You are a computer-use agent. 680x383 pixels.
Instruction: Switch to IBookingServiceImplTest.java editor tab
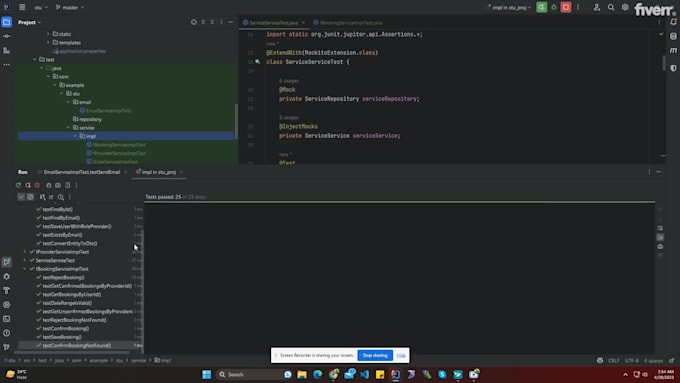(348, 23)
